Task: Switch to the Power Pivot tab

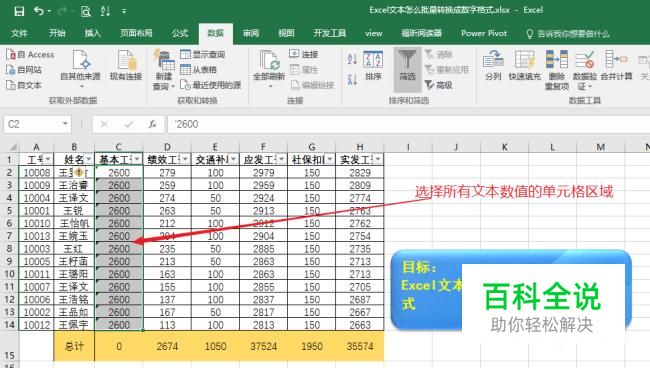Action: pos(484,33)
